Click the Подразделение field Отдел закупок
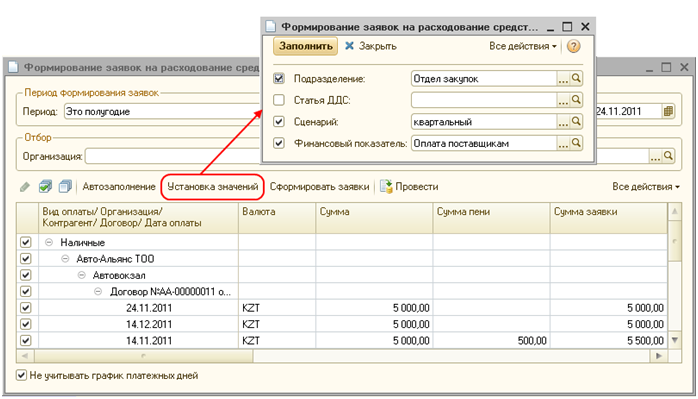The image size is (698, 399). [x=484, y=79]
